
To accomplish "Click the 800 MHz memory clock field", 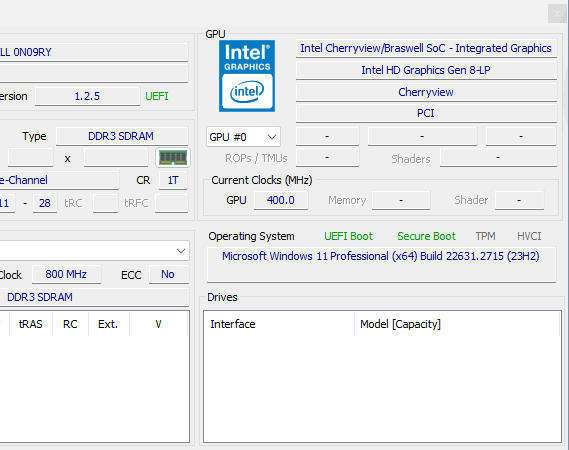I will click(66, 274).
